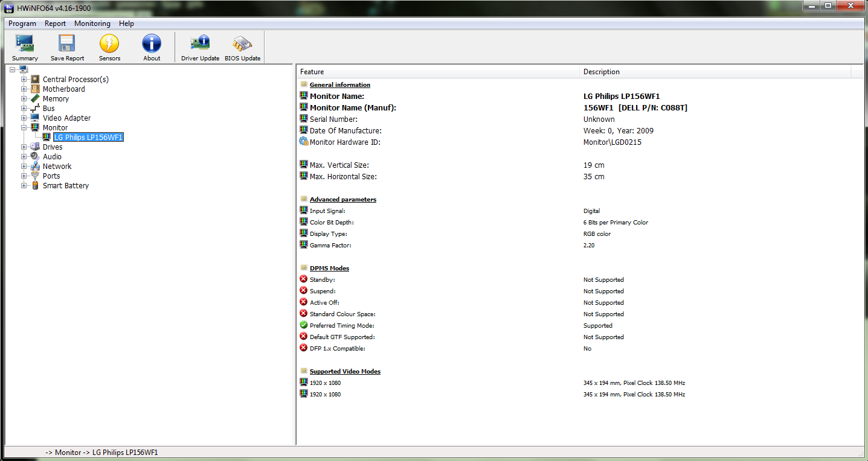Open the Monitoring menu
This screenshot has height=461, width=868.
(x=92, y=24)
